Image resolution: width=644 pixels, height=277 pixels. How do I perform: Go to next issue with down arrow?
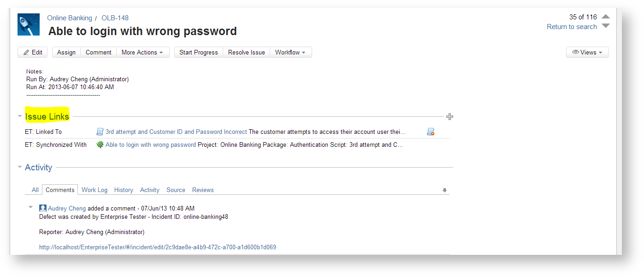point(606,26)
